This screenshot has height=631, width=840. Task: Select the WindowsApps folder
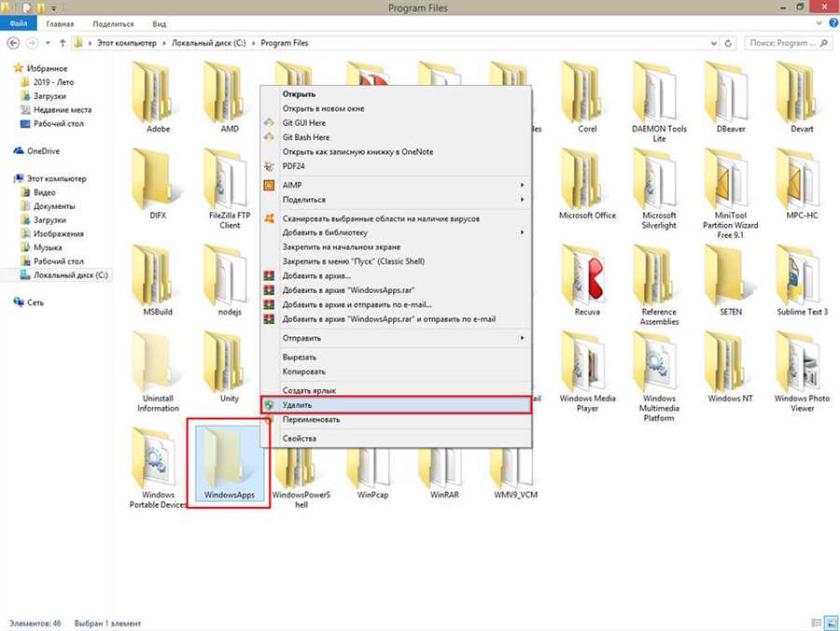pos(230,463)
